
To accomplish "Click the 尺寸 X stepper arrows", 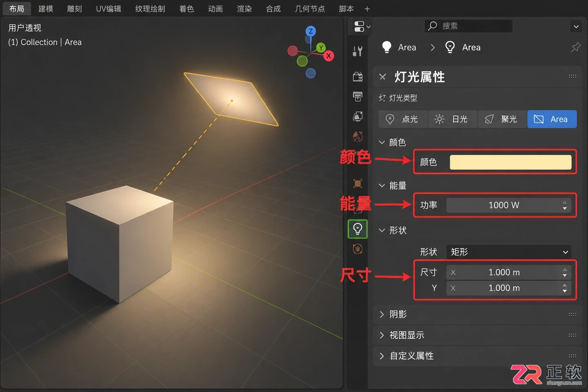I will [x=565, y=272].
